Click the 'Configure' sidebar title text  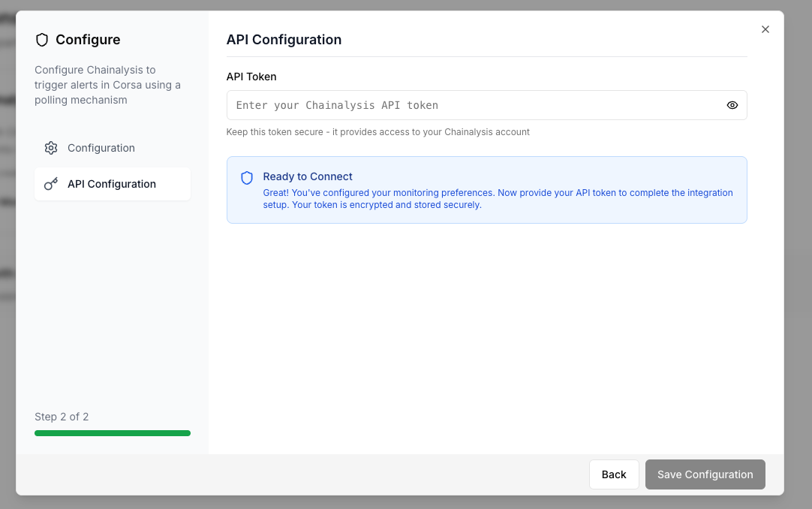[88, 40]
